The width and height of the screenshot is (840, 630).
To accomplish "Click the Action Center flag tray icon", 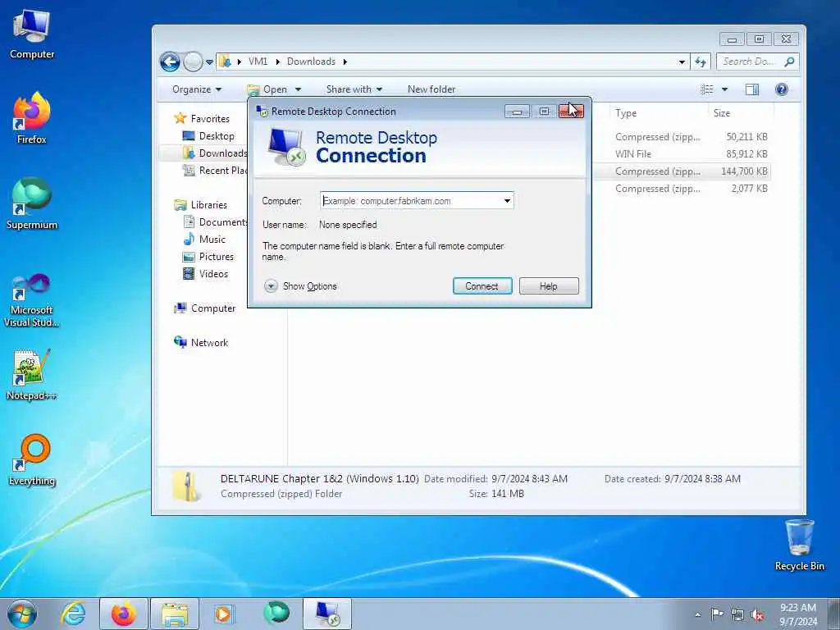I will (717, 614).
